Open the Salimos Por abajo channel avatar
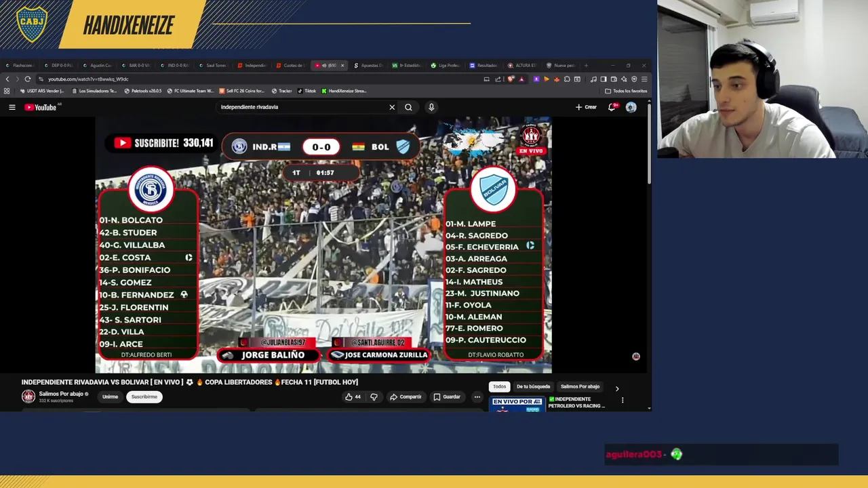This screenshot has width=868, height=488. click(28, 396)
